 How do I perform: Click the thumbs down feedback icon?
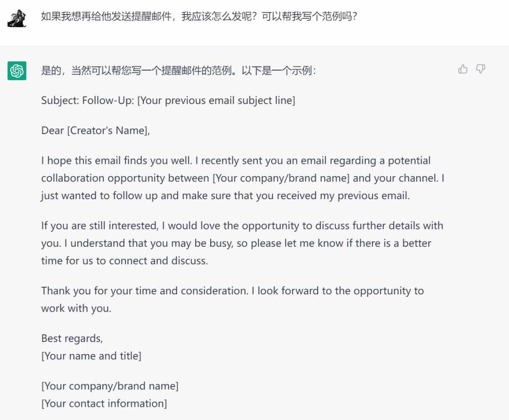pos(480,69)
